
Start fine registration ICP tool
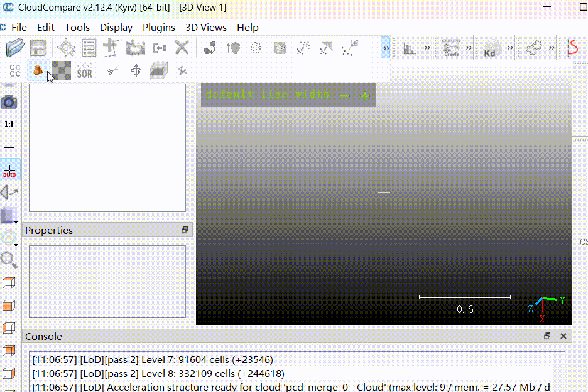point(210,48)
